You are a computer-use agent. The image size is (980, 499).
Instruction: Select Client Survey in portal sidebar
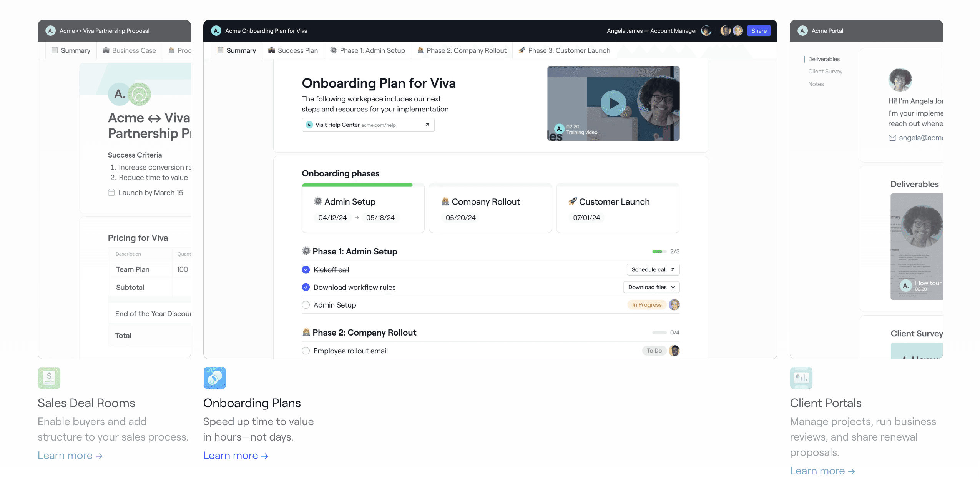(825, 72)
